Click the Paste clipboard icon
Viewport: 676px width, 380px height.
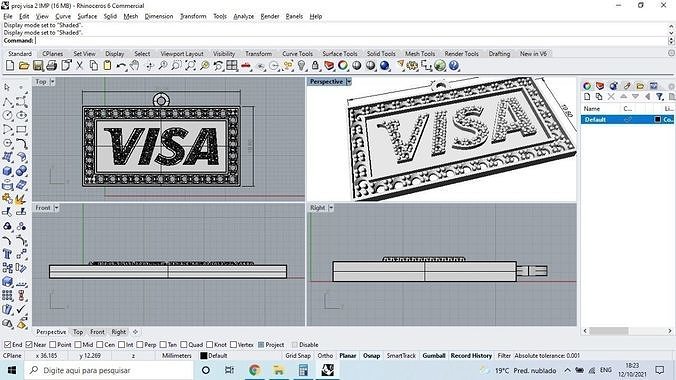point(107,66)
